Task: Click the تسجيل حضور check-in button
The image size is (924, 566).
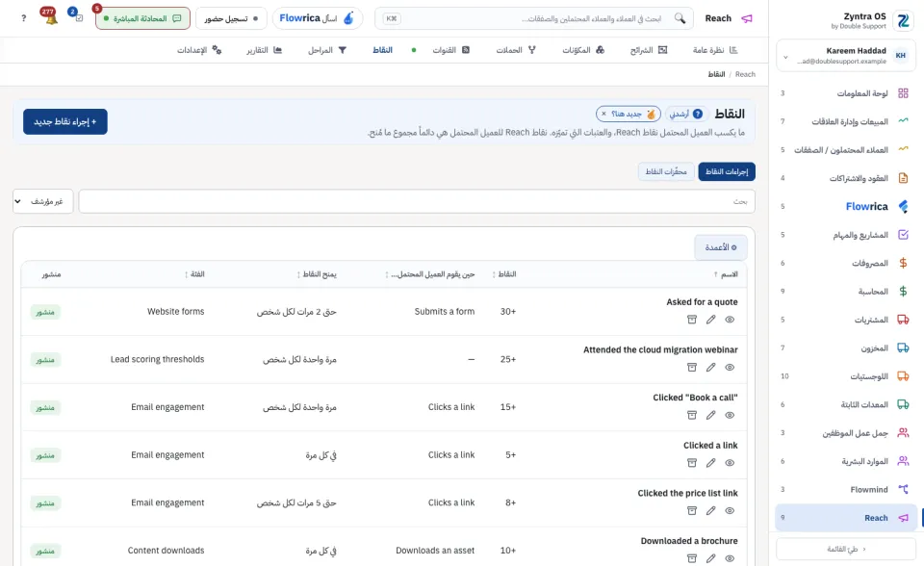Action: [231, 18]
